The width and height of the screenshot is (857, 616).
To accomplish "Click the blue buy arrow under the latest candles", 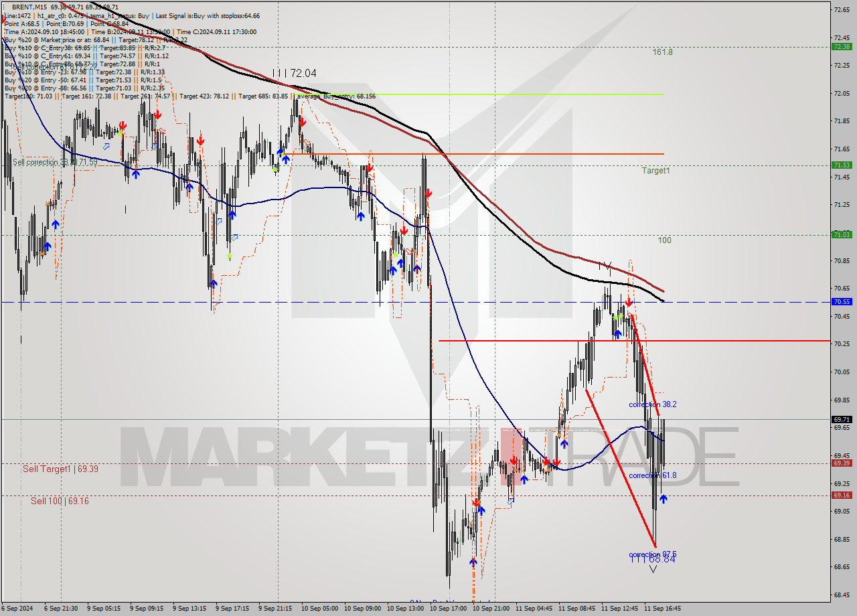I will tap(663, 499).
